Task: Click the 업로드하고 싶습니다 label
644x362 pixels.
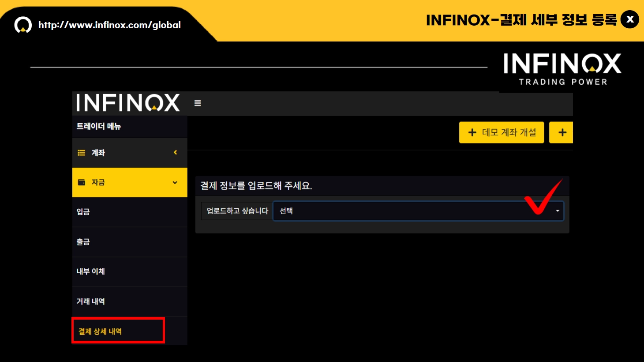Action: (x=237, y=211)
